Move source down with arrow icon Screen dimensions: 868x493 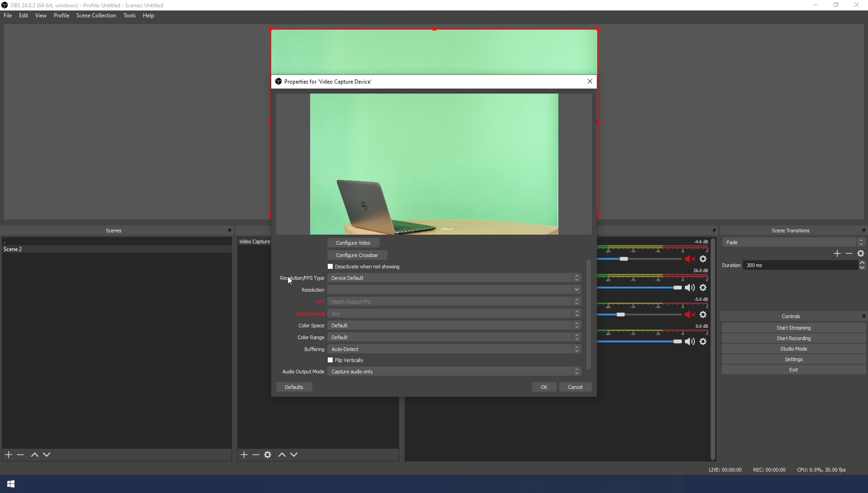point(294,455)
